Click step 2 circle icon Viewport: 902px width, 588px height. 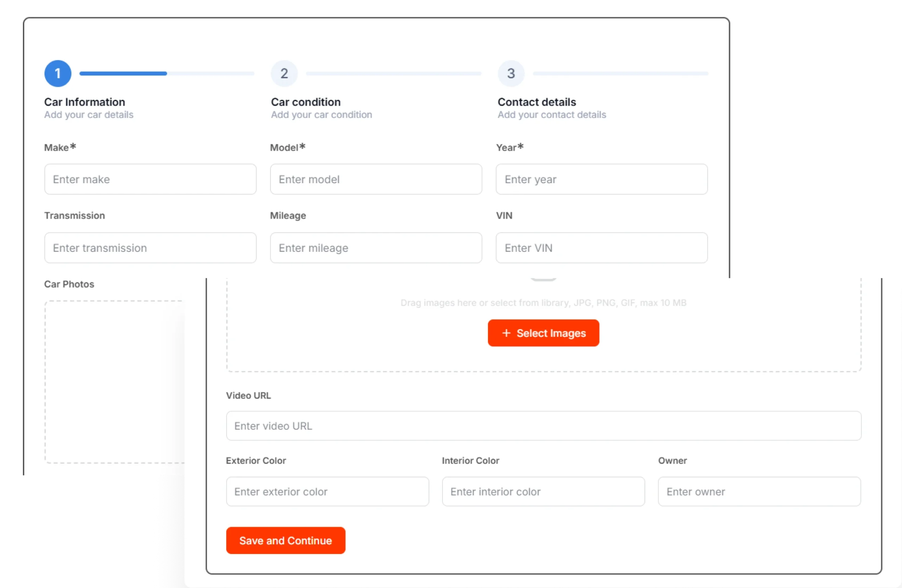point(284,74)
